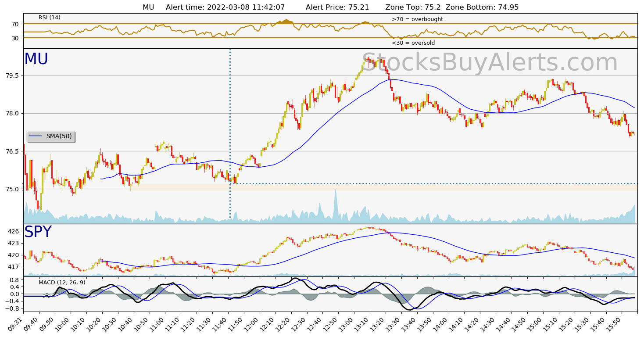
Task: Click the 420 SPY axis label
Action: 14,255
